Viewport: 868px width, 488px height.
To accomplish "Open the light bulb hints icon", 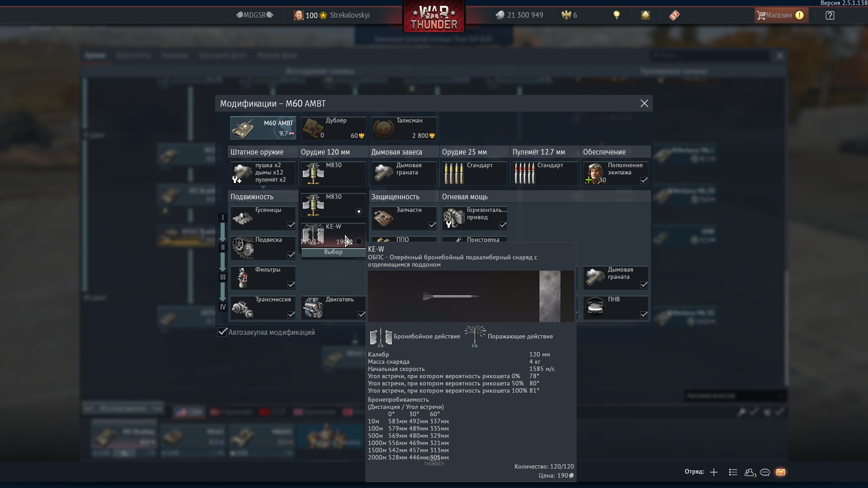I will [x=616, y=15].
